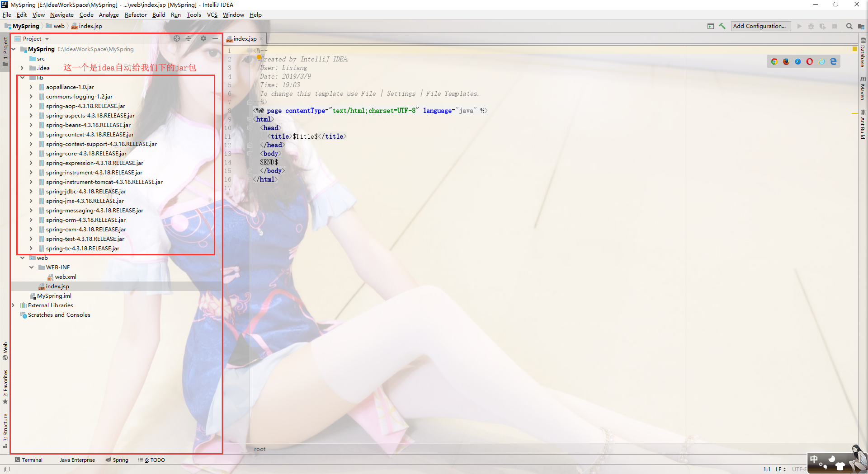Open the Navigate menu
This screenshot has height=474, width=868.
[x=61, y=15]
